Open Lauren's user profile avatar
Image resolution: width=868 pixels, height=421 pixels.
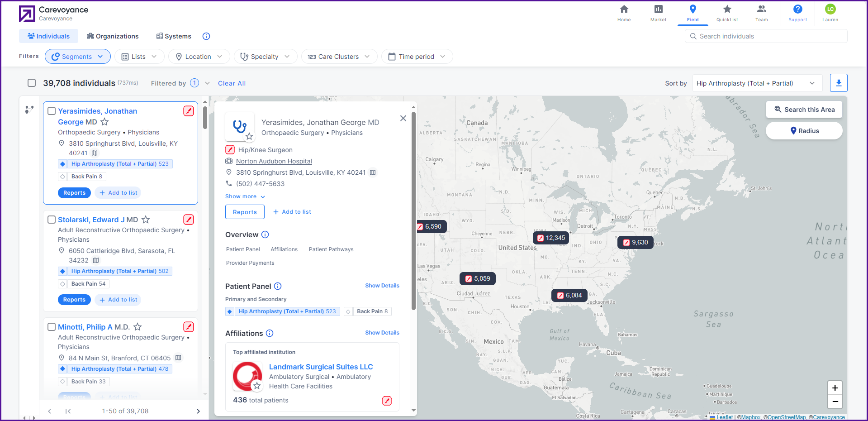click(830, 9)
